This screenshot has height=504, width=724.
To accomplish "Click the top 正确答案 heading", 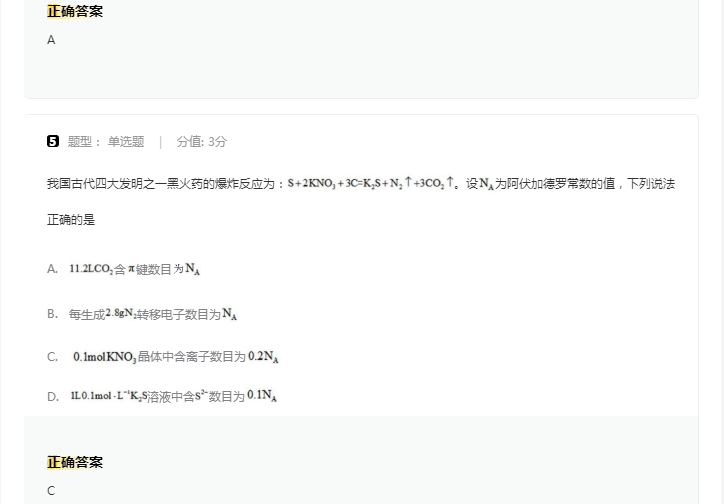I will (75, 12).
